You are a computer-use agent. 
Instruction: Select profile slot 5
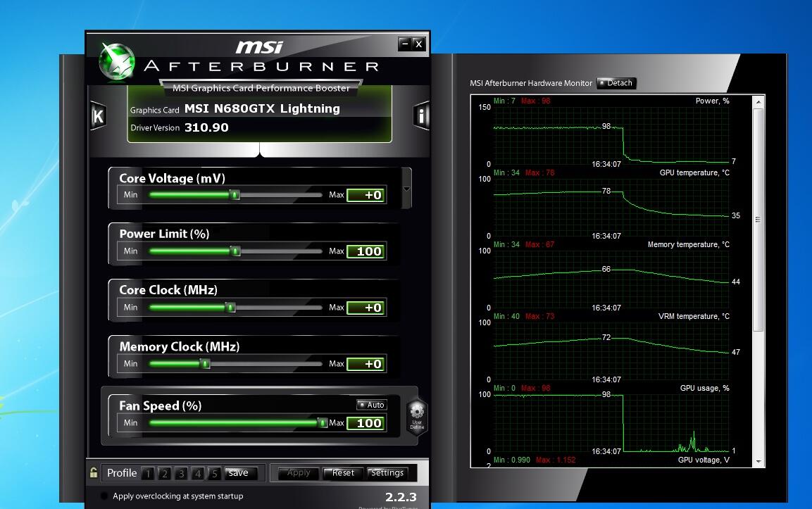[x=214, y=473]
